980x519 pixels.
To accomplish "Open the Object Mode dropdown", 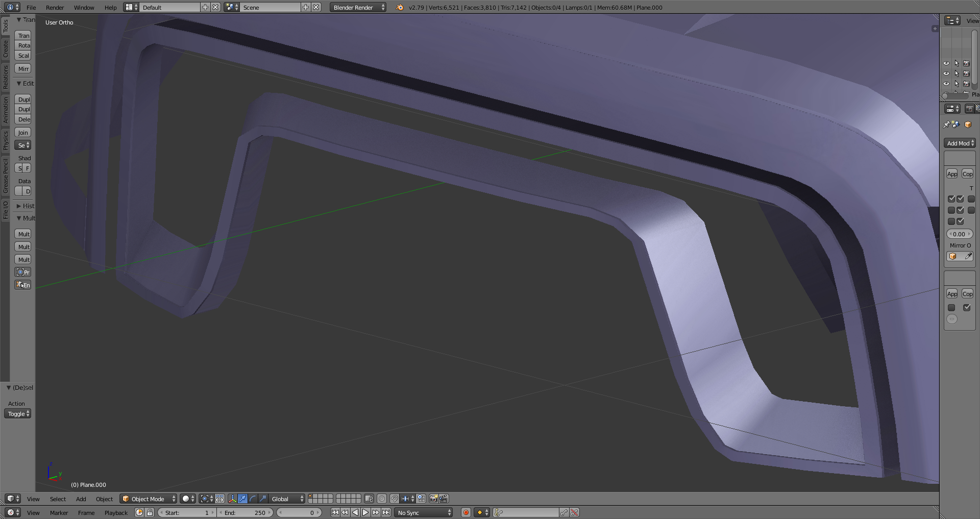I will tap(148, 499).
